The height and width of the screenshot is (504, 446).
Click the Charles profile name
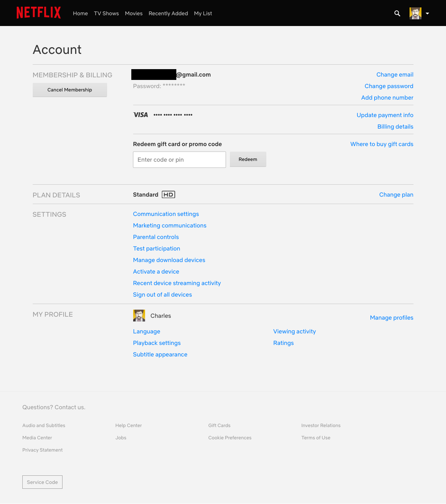pyautogui.click(x=161, y=316)
